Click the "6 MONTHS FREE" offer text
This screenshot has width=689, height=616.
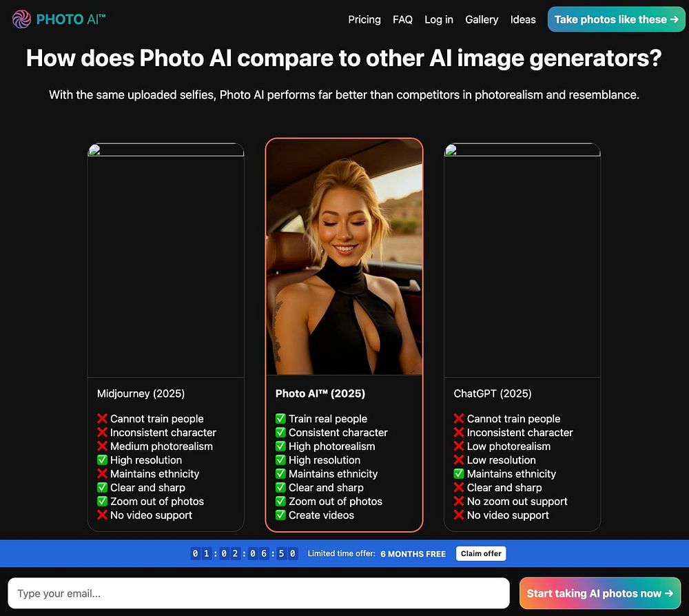[x=413, y=554]
